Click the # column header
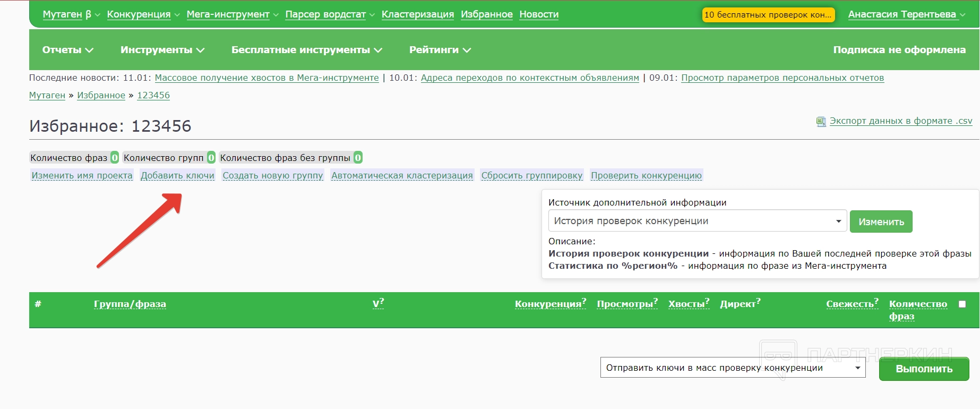The image size is (980, 409). click(x=38, y=304)
